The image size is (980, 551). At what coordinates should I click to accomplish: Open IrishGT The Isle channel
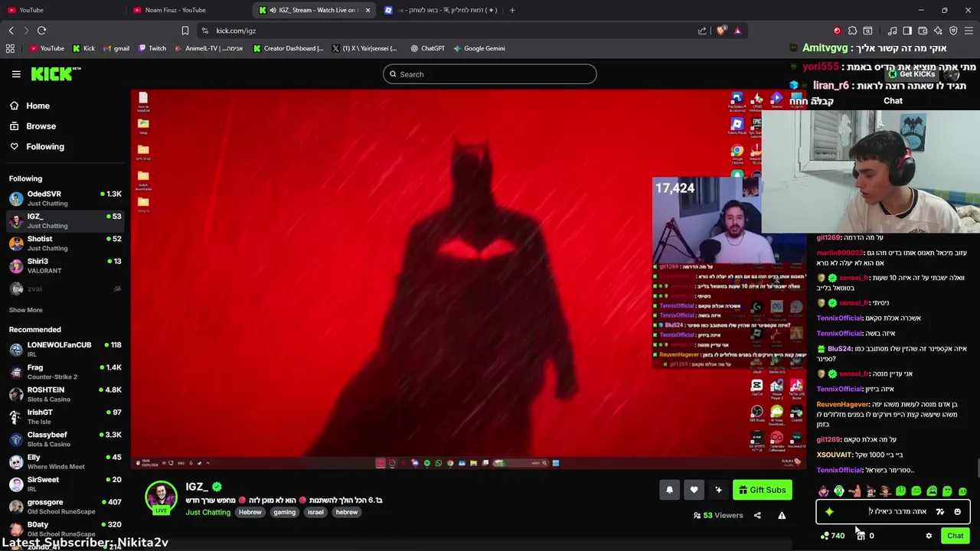(x=65, y=416)
